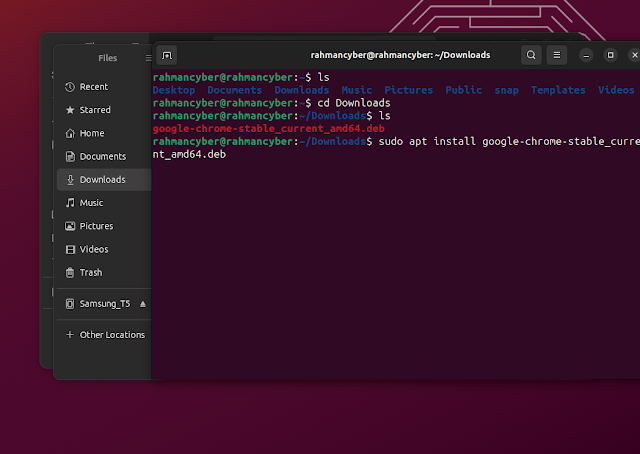Click Pictures in the terminal ls output
Screen dimensions: 640x454
pos(409,90)
